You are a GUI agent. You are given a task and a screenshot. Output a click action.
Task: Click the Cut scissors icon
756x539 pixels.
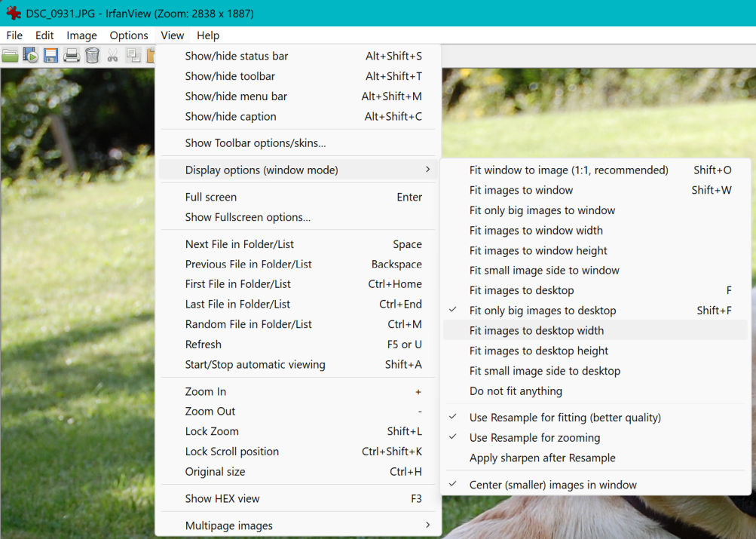pyautogui.click(x=112, y=55)
